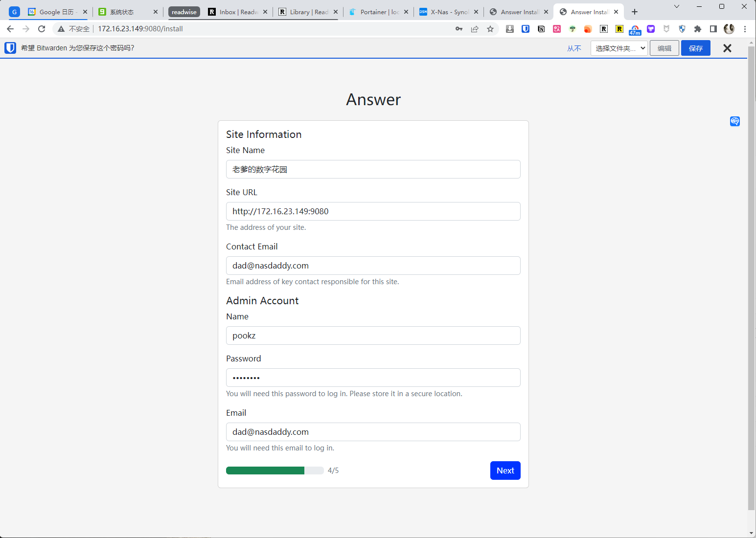This screenshot has width=756, height=538.
Task: Open the Extensions puzzle piece menu
Action: (x=698, y=29)
